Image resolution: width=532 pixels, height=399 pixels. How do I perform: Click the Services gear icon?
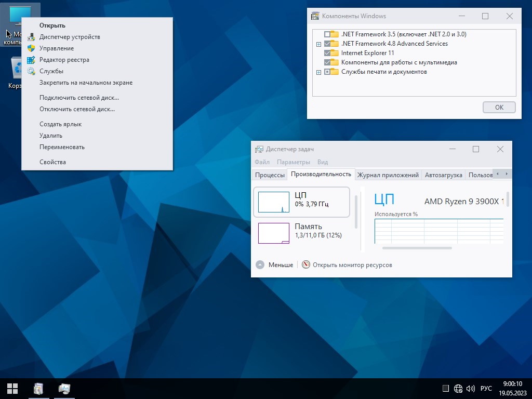[x=31, y=71]
